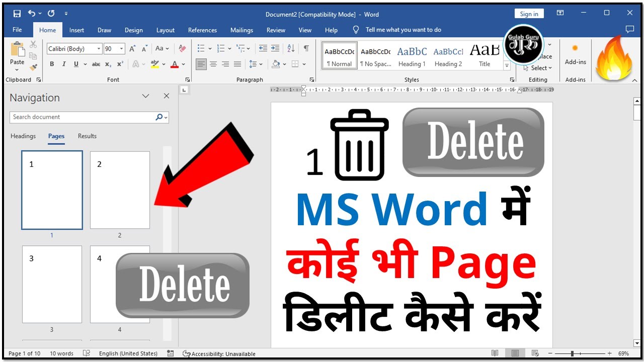Toggle Bold formatting

[x=52, y=64]
